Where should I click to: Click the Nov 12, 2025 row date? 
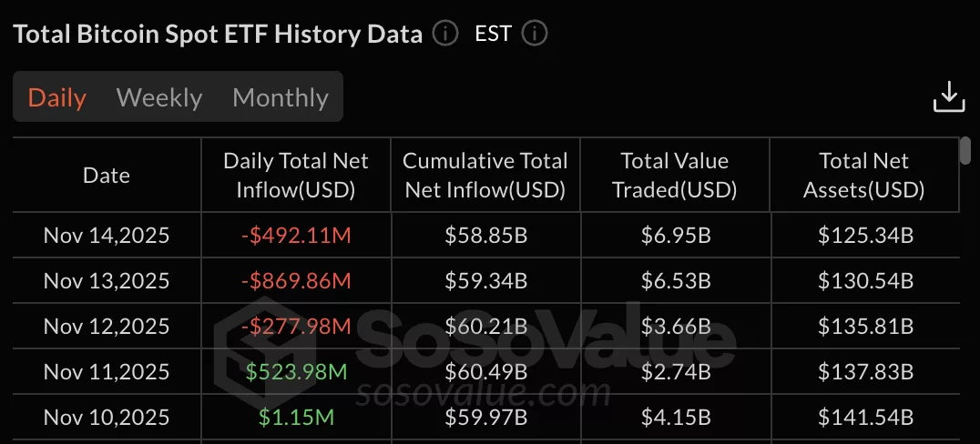pos(107,326)
